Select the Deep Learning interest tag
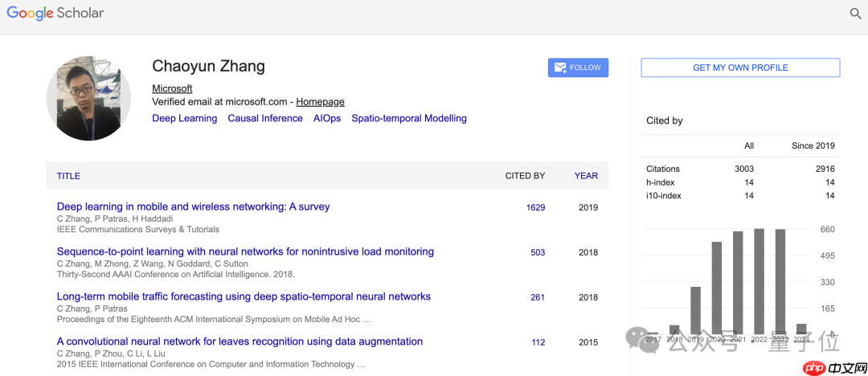The height and width of the screenshot is (376, 868). tap(184, 118)
